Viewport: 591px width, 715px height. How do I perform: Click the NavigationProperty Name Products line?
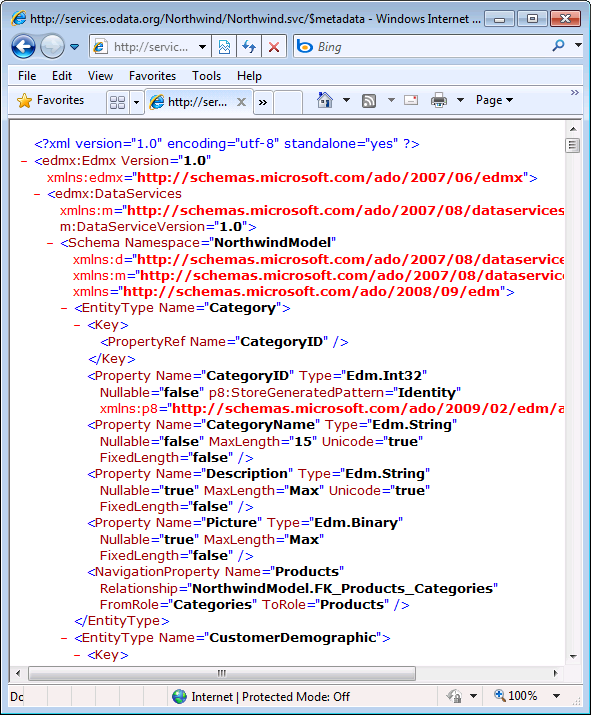tap(216, 572)
